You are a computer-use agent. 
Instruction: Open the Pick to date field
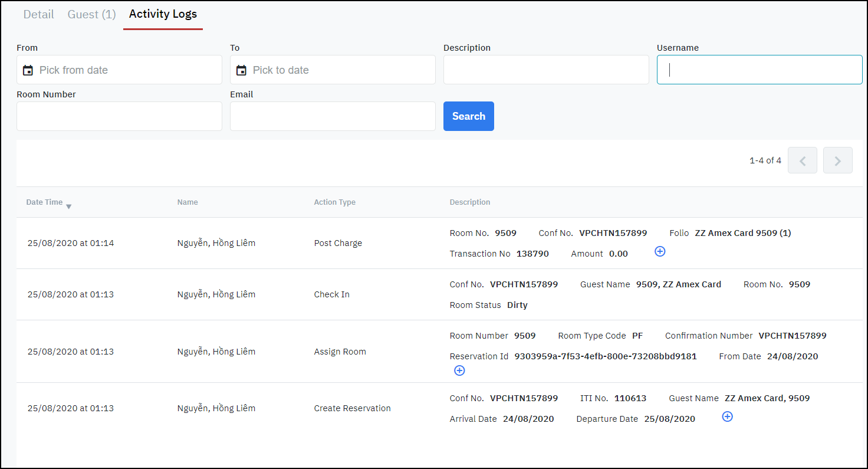[339, 70]
